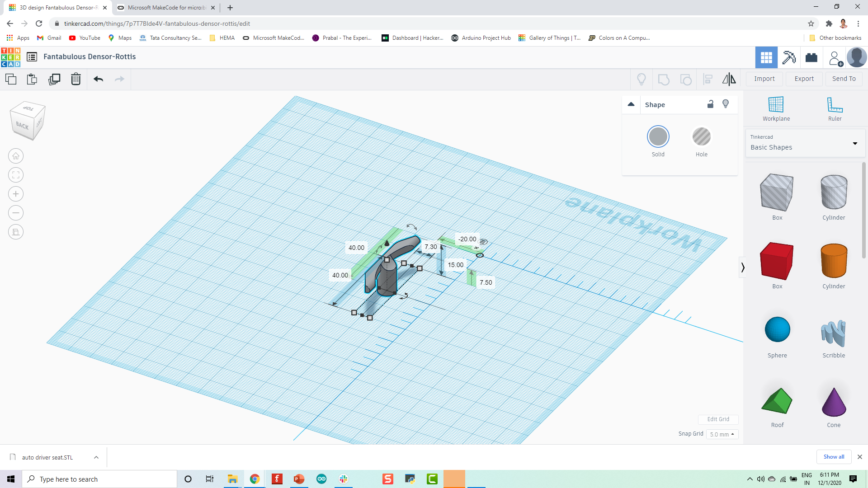This screenshot has height=488, width=868.
Task: Click the Duplicate and repeat icon
Action: click(54, 79)
